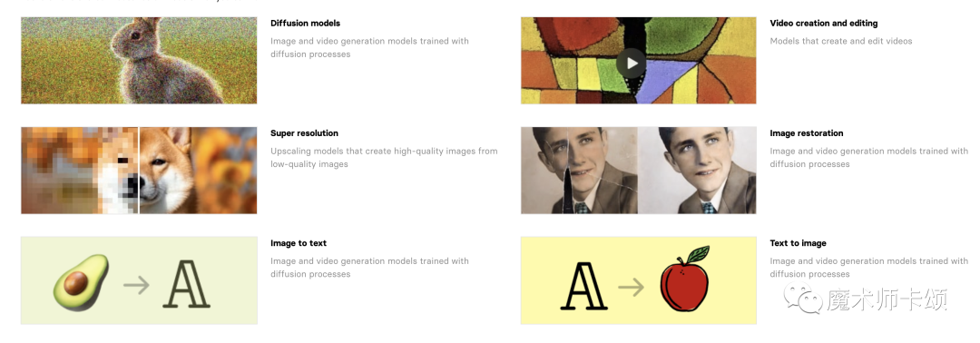
Task: Click the Diffusion models description text
Action: pyautogui.click(x=369, y=47)
